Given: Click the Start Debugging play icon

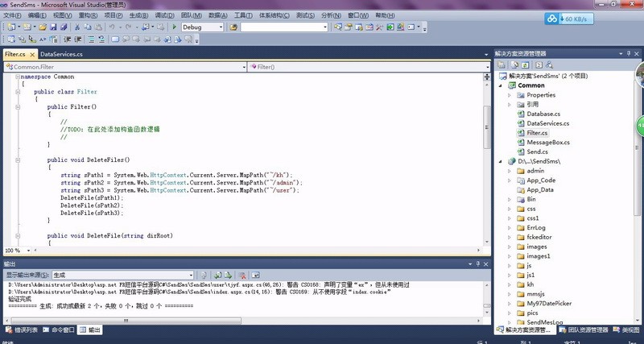Looking at the screenshot, I should coord(175,27).
